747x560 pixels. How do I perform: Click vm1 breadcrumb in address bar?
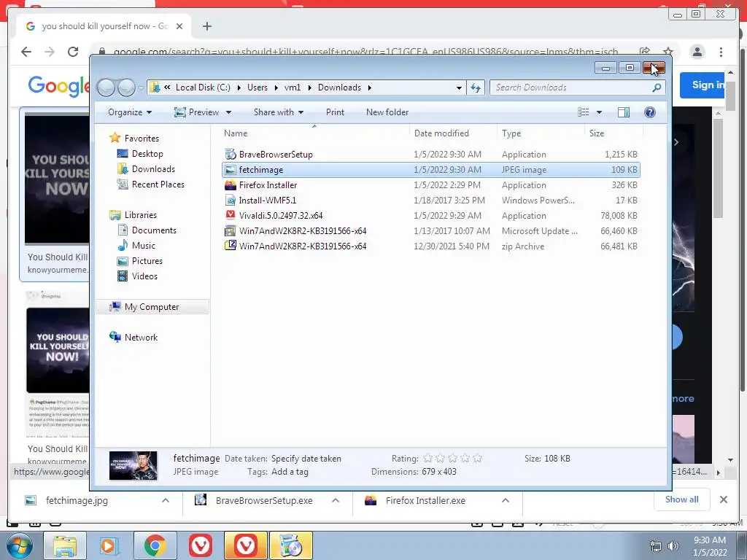click(293, 87)
